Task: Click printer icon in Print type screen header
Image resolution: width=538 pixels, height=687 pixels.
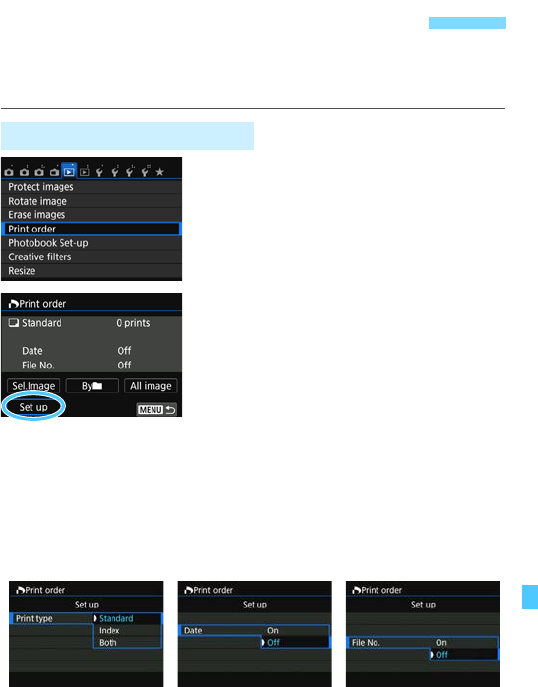Action: (21, 591)
